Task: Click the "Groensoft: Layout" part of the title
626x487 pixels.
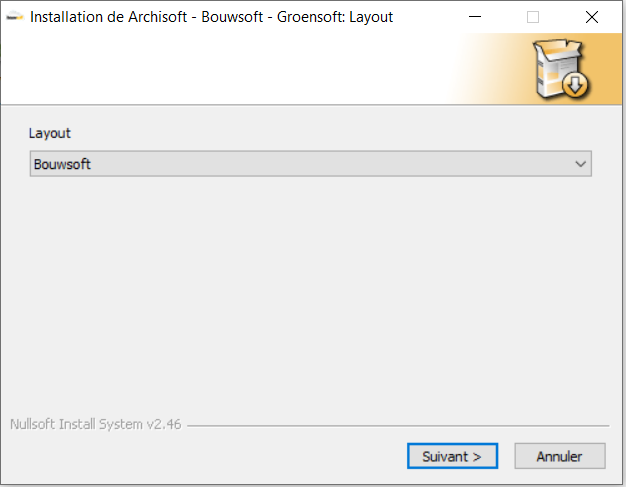Action: (335, 17)
